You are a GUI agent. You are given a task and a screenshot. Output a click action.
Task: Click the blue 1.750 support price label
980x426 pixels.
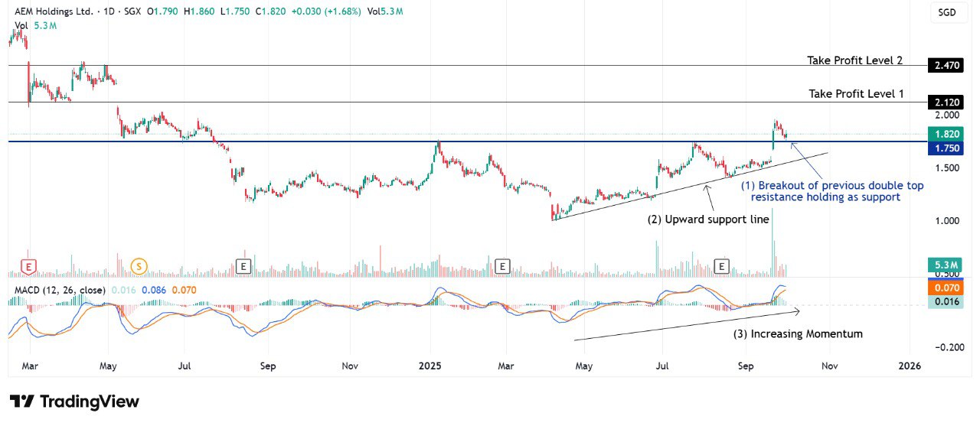[x=947, y=148]
